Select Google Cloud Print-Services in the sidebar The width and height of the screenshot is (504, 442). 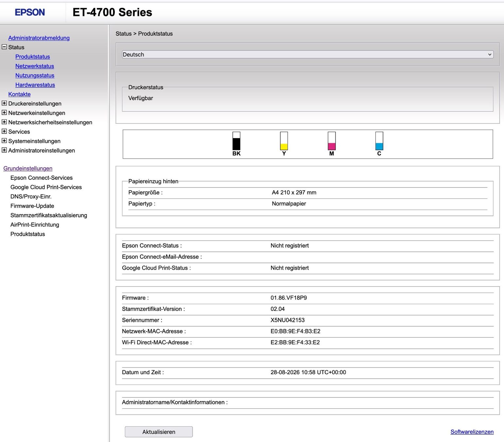[x=46, y=187]
